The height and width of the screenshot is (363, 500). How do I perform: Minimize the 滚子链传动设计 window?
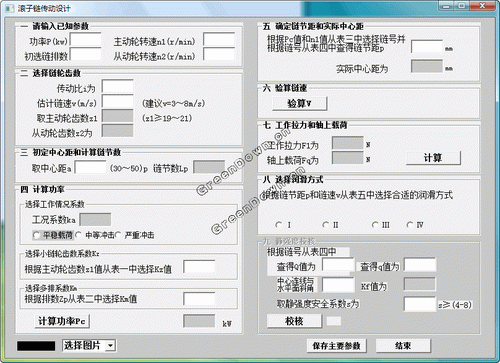447,5
